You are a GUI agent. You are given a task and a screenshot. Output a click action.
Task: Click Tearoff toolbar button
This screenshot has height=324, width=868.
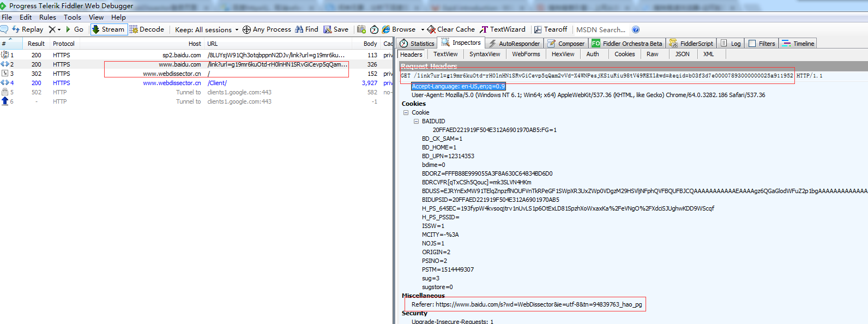(x=551, y=29)
